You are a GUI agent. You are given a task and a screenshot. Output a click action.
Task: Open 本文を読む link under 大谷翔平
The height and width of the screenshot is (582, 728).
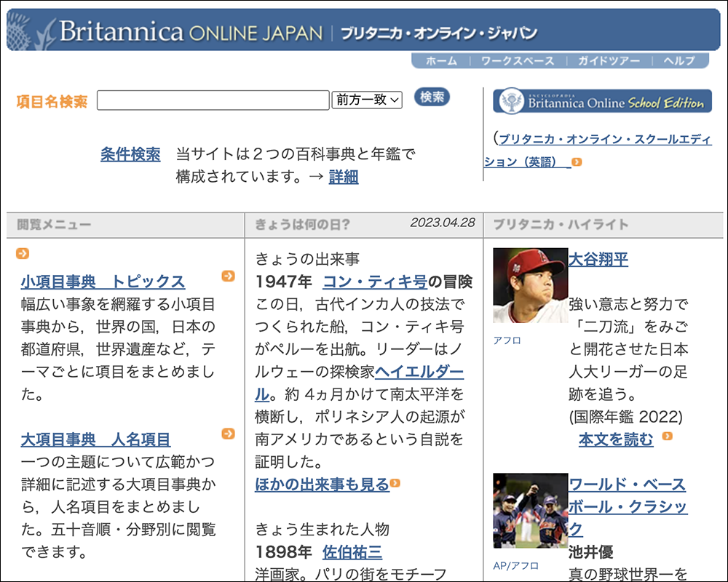[x=616, y=439]
